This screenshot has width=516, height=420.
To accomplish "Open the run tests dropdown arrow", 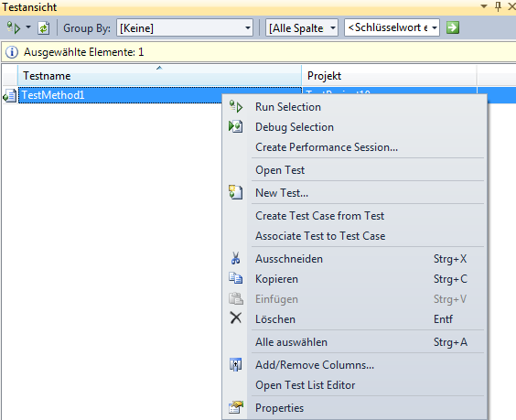I will coord(28,27).
